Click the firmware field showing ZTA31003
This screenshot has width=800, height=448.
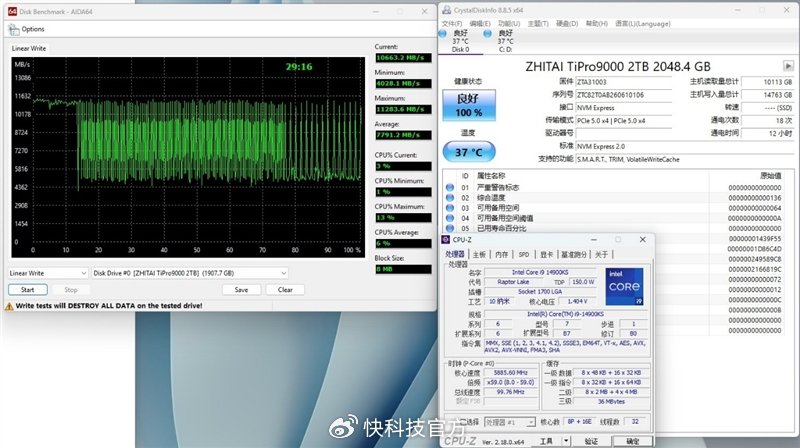pyautogui.click(x=623, y=82)
